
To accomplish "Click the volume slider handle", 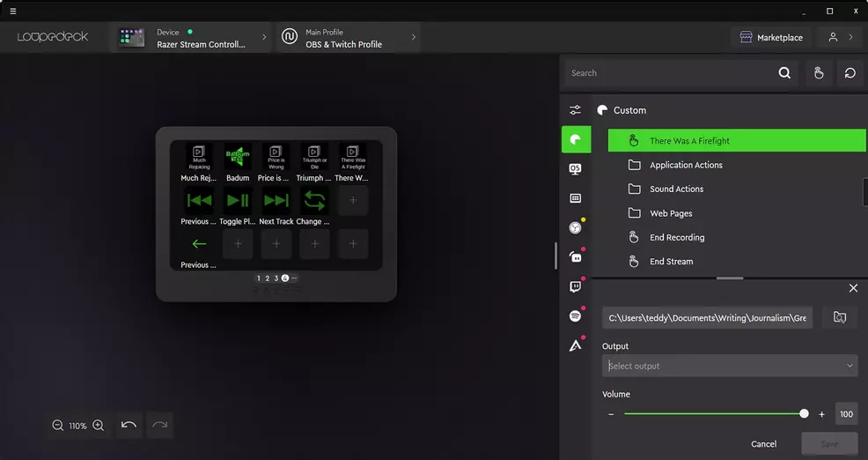I will 804,414.
